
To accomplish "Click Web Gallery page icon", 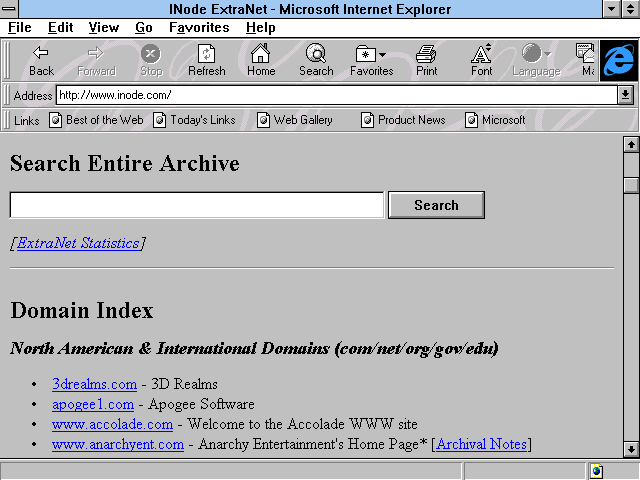I will coord(263,120).
